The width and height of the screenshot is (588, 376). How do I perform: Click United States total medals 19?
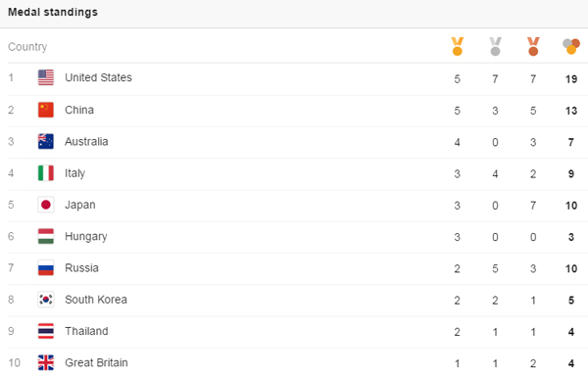coord(571,79)
